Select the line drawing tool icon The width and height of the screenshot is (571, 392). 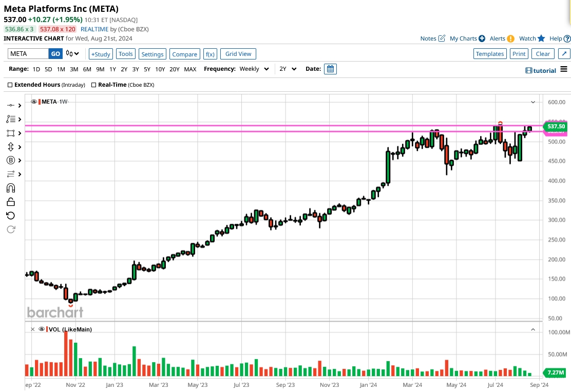pyautogui.click(x=11, y=105)
